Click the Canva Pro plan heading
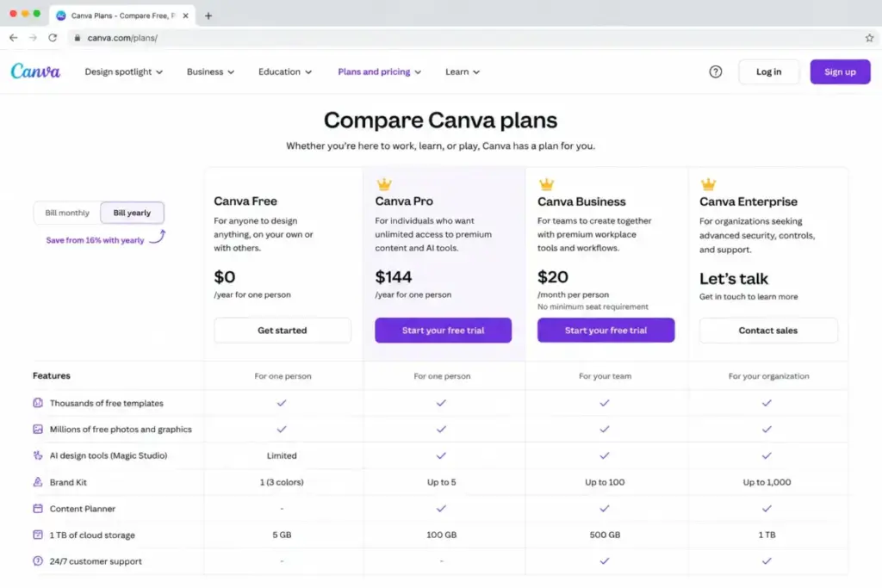This screenshot has width=882, height=588. click(404, 201)
